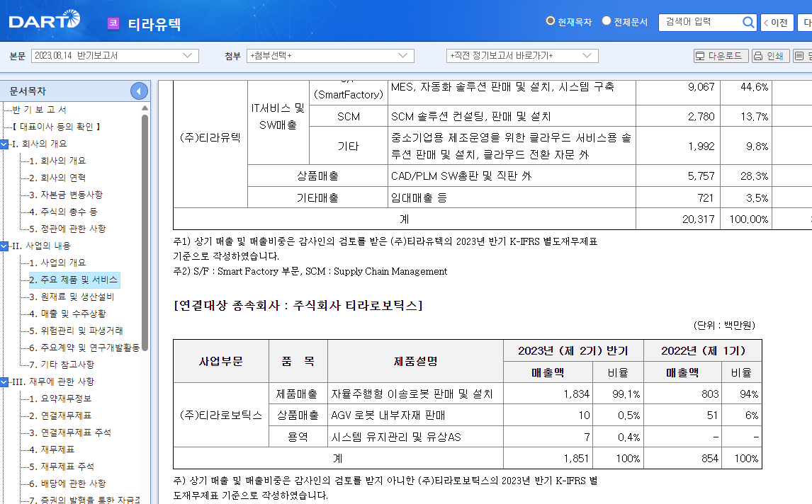Open 1. 사업의 개요 tree item
Viewport: 812px width, 504px height.
click(x=57, y=263)
